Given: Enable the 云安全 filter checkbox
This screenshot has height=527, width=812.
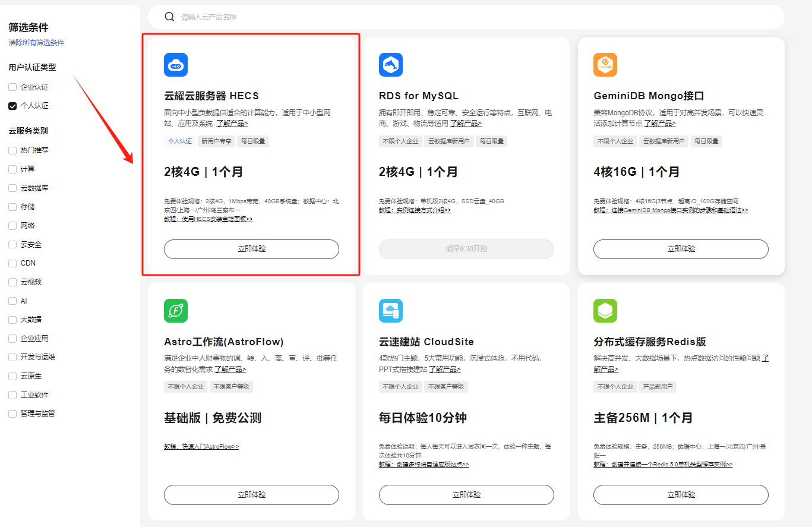Looking at the screenshot, I should (x=12, y=244).
